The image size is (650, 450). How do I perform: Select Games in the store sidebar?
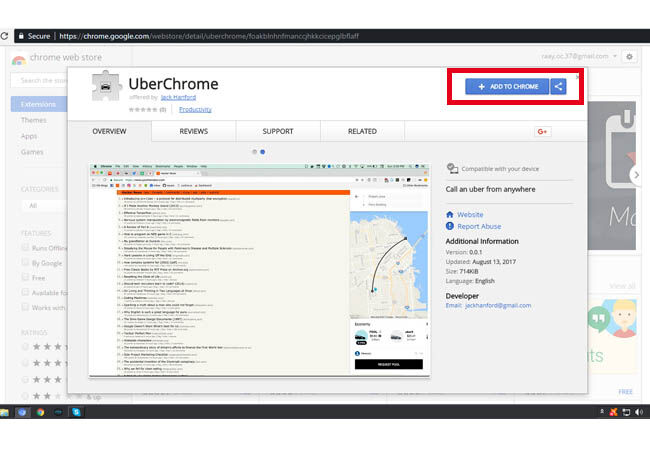tap(32, 152)
